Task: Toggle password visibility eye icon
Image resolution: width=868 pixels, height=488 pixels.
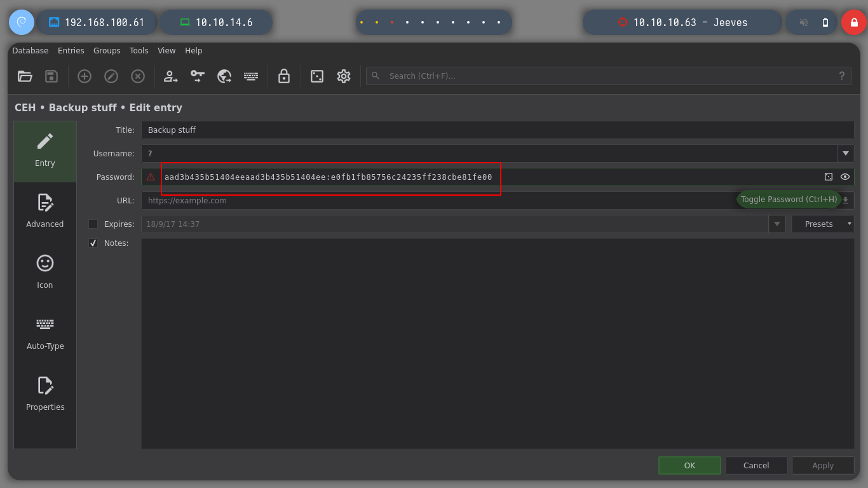Action: pos(845,177)
